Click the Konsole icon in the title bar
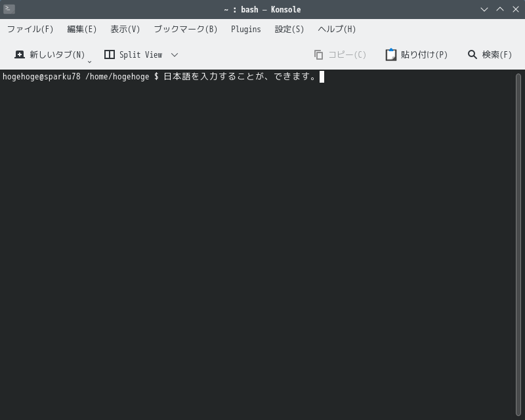Screen dimensions: 525x420 [x=8, y=9]
